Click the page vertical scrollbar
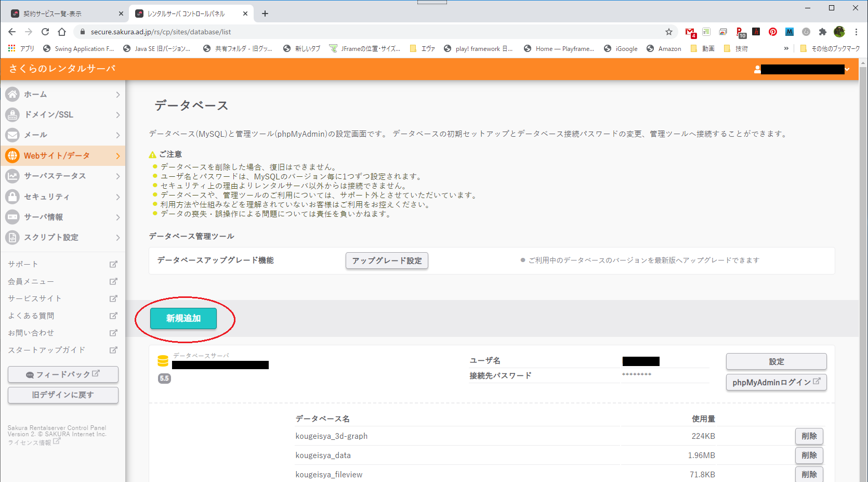Screen dimensions: 868x482 pyautogui.click(x=863, y=270)
